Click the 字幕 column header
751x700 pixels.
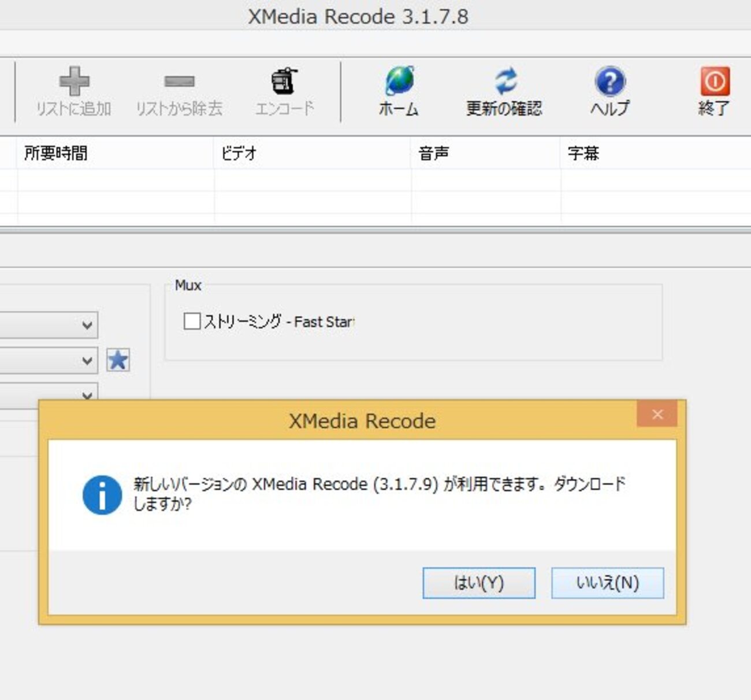pos(656,153)
